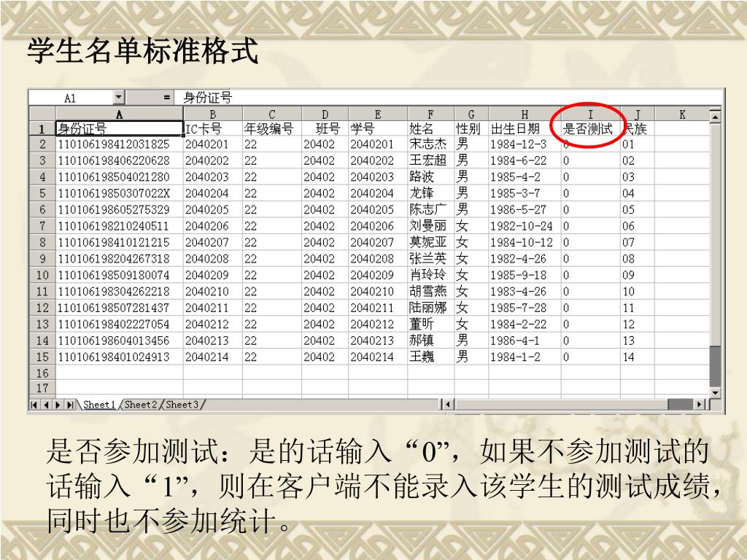
Task: Click name cell 莫妮亚
Action: (x=430, y=242)
